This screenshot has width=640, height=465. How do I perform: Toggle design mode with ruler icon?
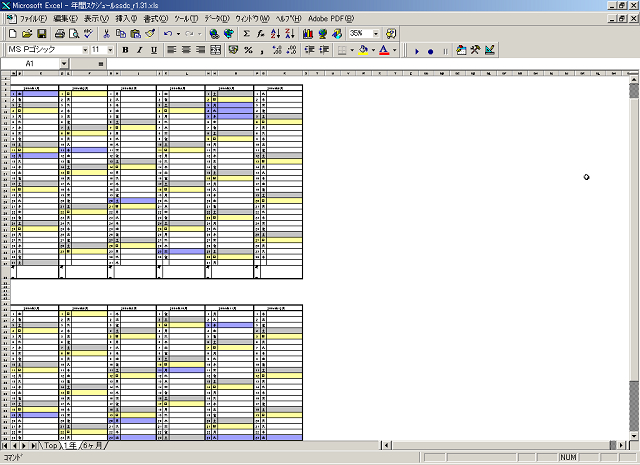pos(490,50)
